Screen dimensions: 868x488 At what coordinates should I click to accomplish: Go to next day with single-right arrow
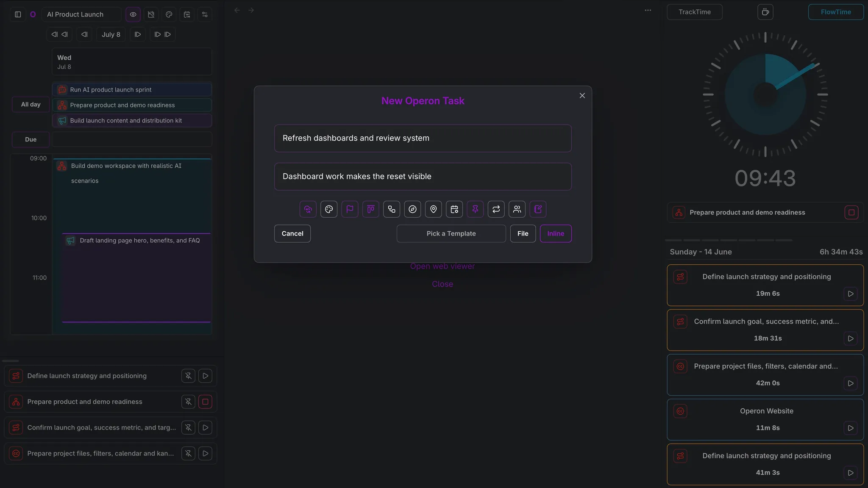coord(138,34)
